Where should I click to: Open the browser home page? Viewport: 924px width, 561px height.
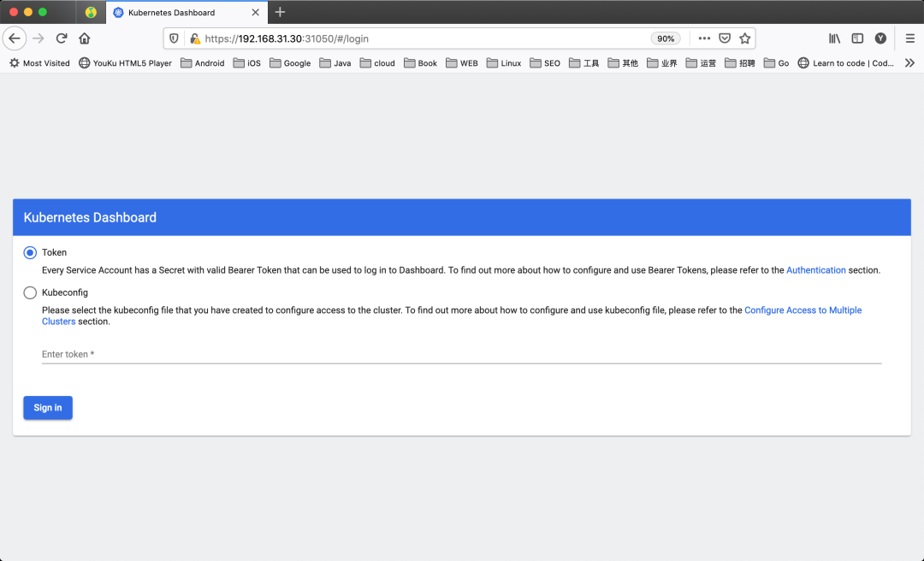[x=84, y=38]
